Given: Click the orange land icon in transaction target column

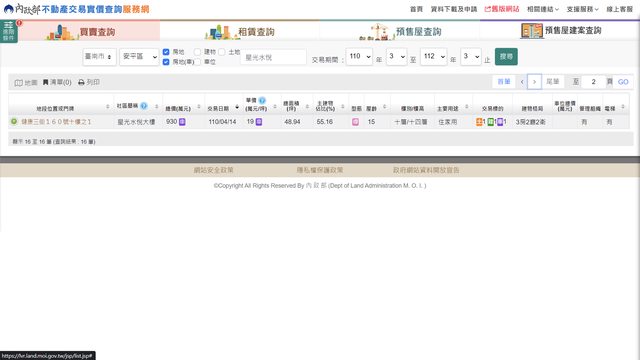Looking at the screenshot, I should tap(479, 122).
